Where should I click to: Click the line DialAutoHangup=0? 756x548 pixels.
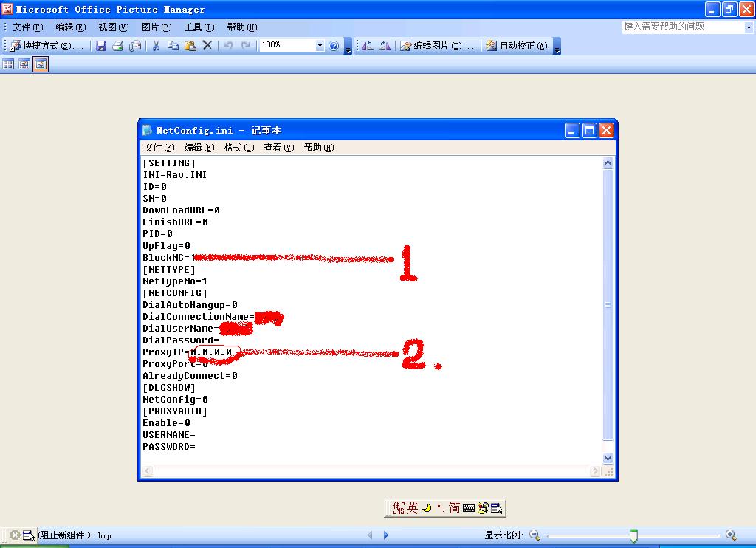(190, 305)
